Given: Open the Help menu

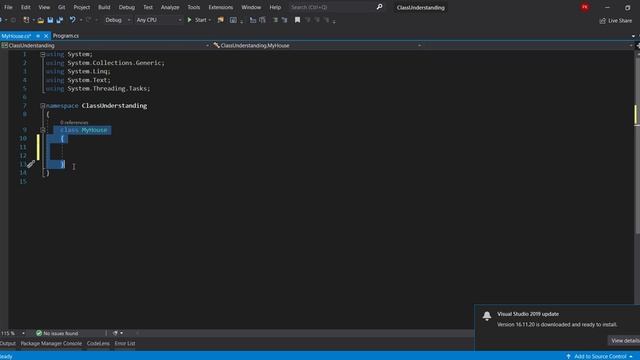Looking at the screenshot, I should click(275, 7).
